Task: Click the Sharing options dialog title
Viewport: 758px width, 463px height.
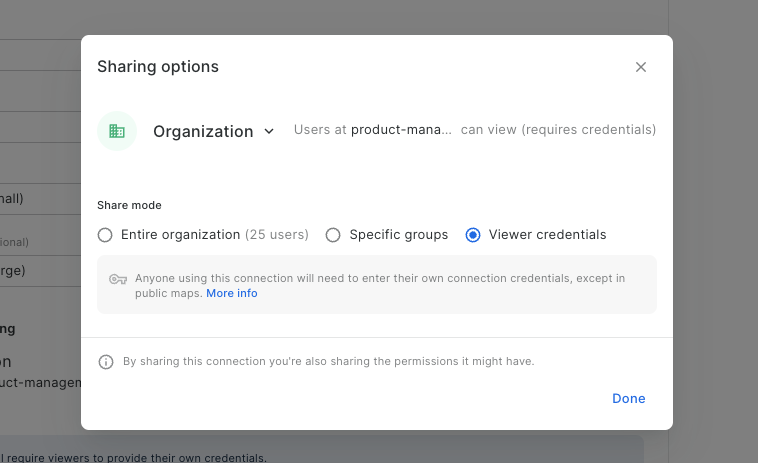Action: (x=158, y=67)
